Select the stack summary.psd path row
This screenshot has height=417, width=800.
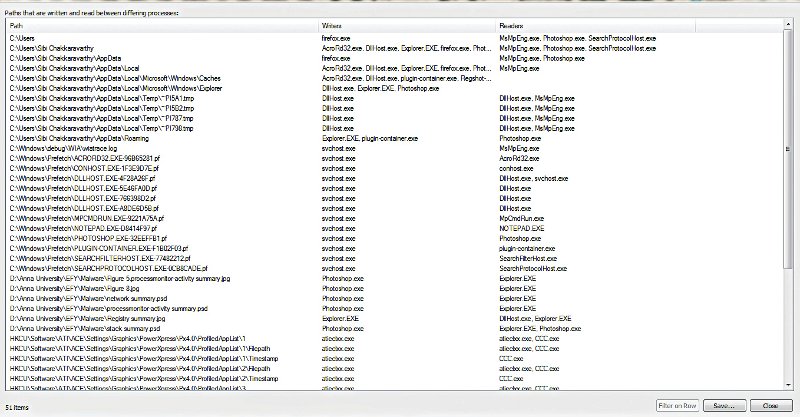[394, 329]
